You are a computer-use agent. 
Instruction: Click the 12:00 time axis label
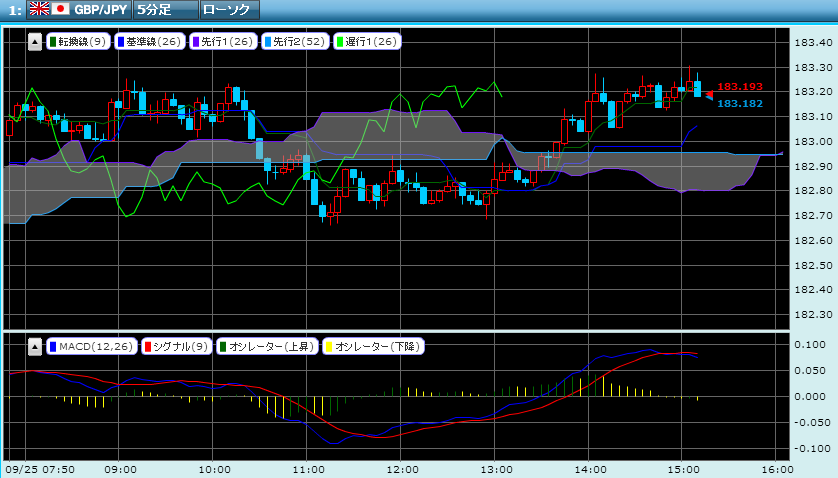(402, 469)
